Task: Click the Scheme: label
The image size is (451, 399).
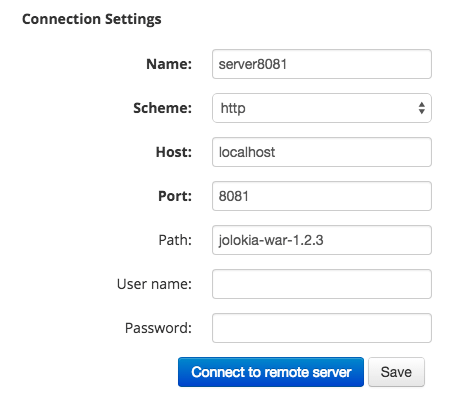Action: pyautogui.click(x=163, y=108)
